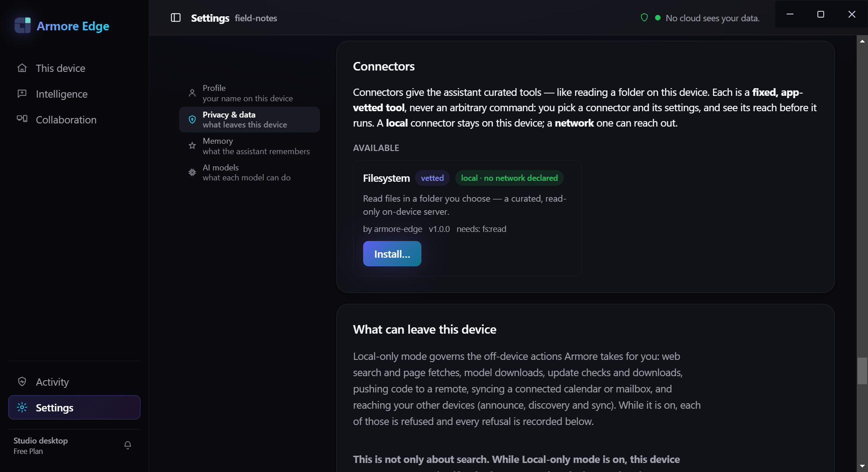
Task: Minimize the application window
Action: point(790,14)
